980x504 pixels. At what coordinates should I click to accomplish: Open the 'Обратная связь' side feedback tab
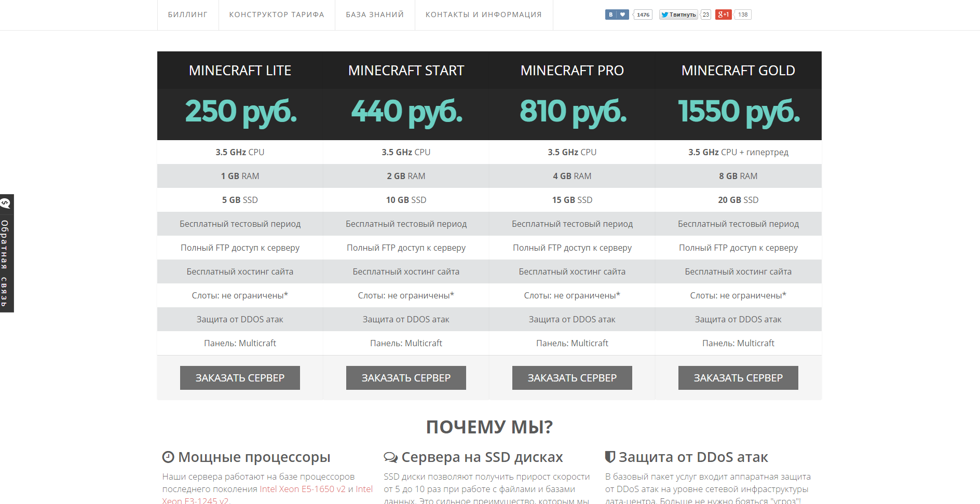click(5, 262)
